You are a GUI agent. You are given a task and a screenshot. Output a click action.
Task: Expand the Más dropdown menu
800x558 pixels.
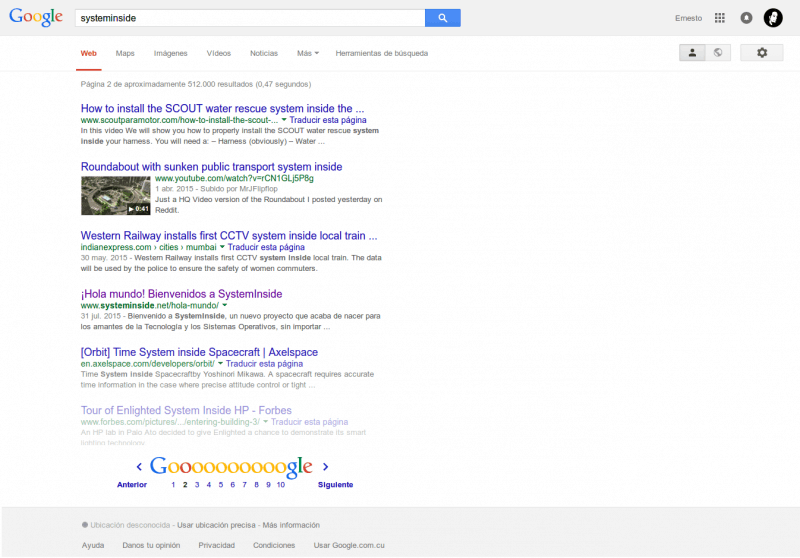pyautogui.click(x=308, y=53)
